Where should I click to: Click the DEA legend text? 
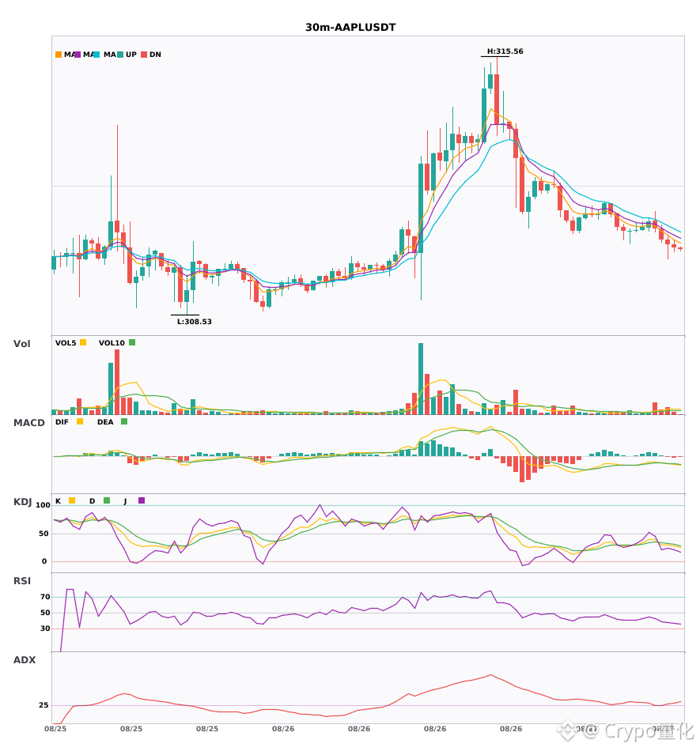tap(105, 422)
